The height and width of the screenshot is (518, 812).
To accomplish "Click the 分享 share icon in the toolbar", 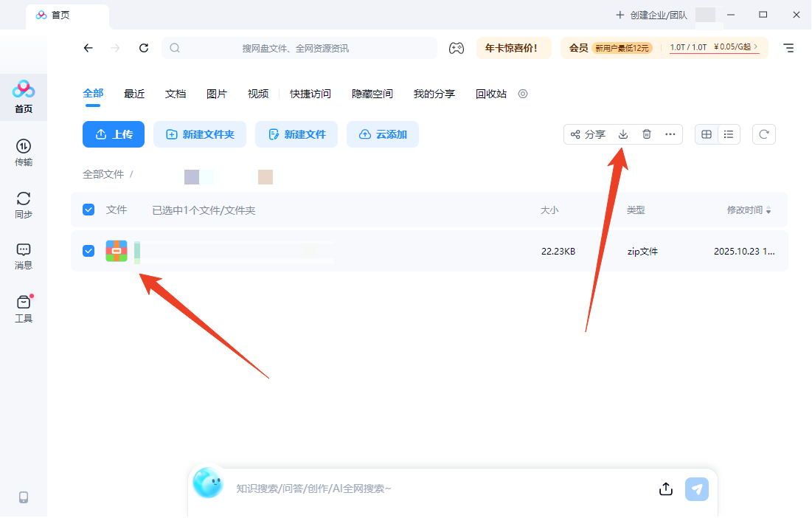I will (588, 134).
